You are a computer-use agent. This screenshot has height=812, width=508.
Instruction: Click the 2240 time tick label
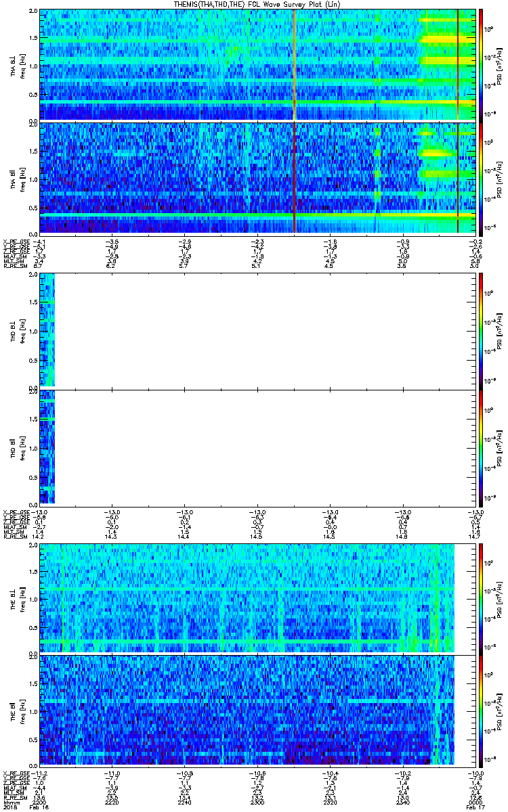click(x=185, y=803)
